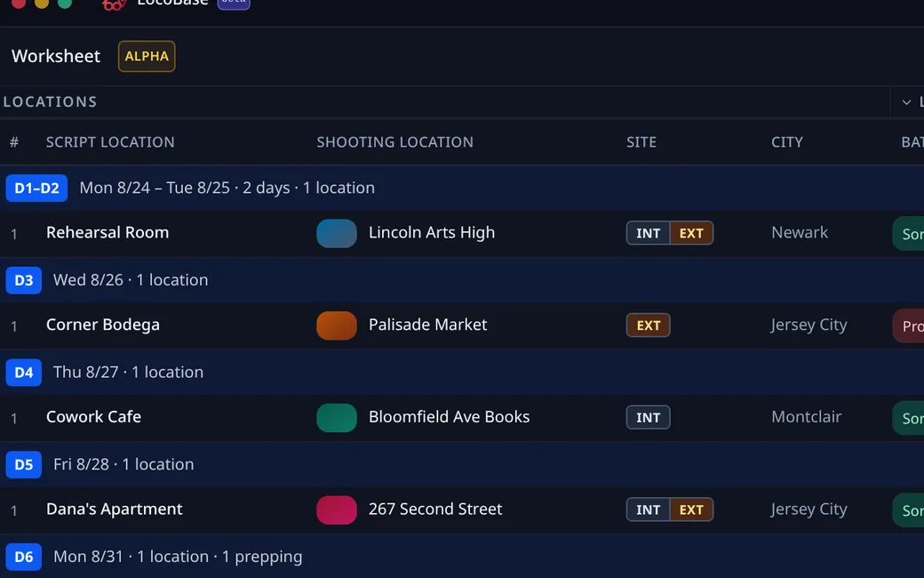Collapse the D3 day group badge
Image resolution: width=924 pixels, height=578 pixels.
(24, 280)
